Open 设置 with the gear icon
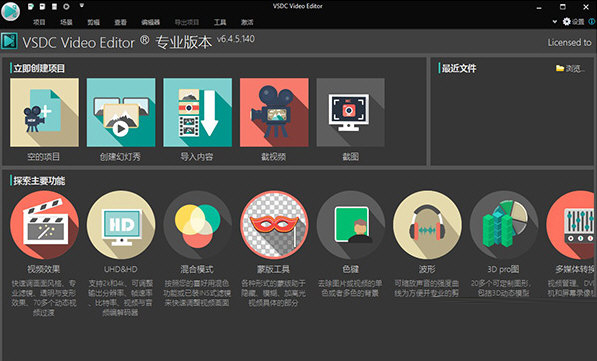 [x=573, y=21]
